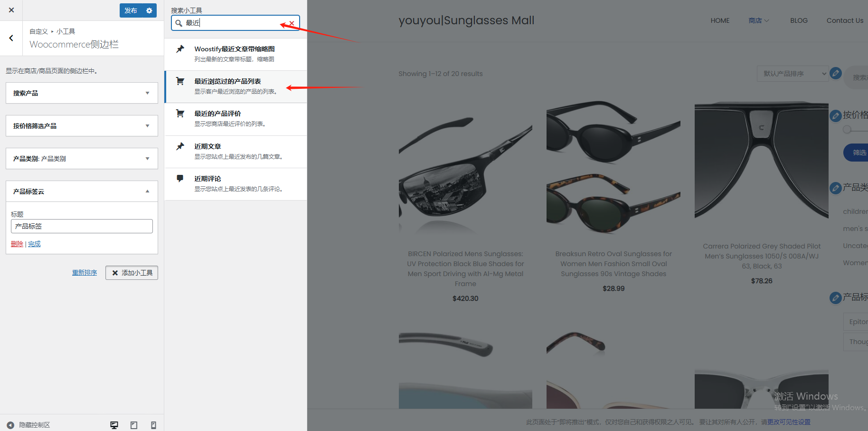The width and height of the screenshot is (868, 431).
Task: Select 近期文章 widget
Action: (x=236, y=152)
